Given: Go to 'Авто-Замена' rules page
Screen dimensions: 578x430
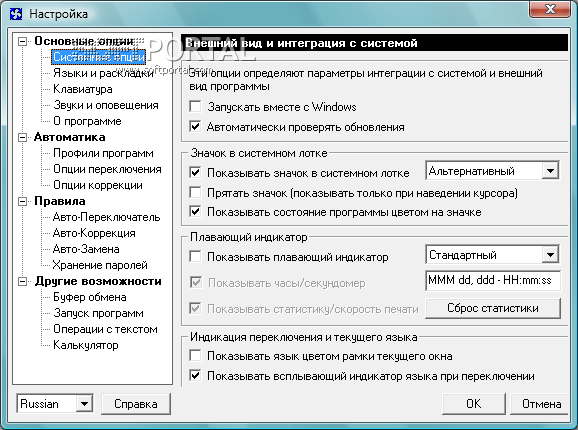Looking at the screenshot, I should point(86,249).
